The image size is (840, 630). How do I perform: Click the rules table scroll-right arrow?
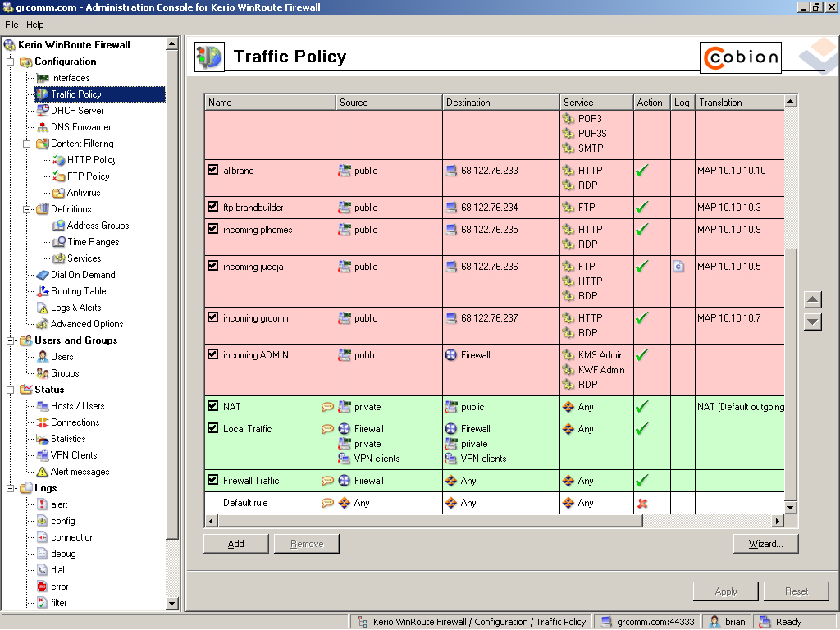(x=778, y=521)
